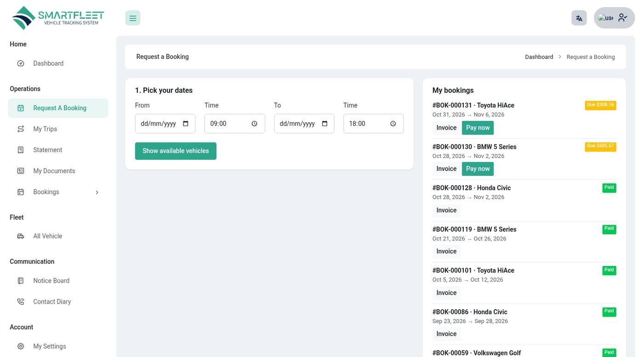Open Invoice for #BOK-000119 BMW 5 Series
Viewport: 644px width, 357px height.
pos(446,251)
